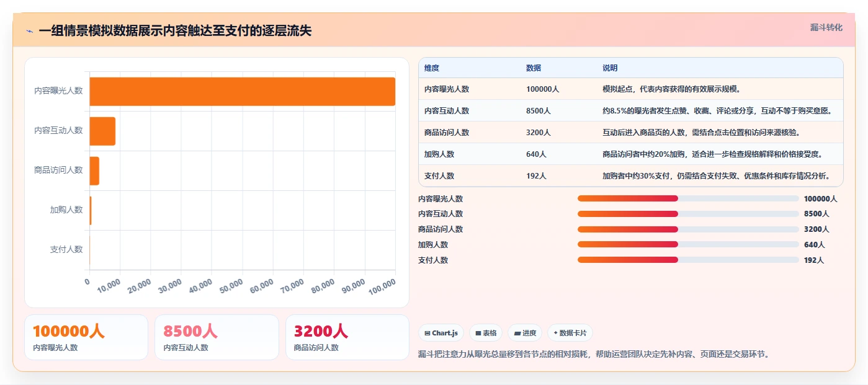This screenshot has width=868, height=385.
Task: Click the 进度 chip
Action: tap(525, 333)
